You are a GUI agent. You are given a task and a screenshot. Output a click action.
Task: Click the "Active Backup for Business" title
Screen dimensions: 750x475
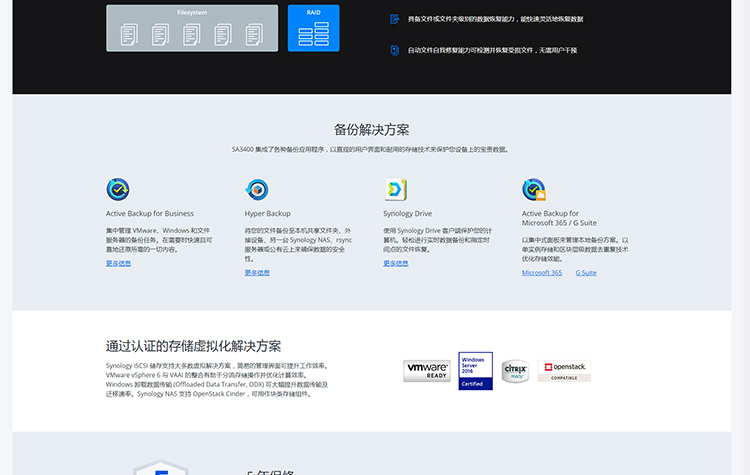[150, 213]
